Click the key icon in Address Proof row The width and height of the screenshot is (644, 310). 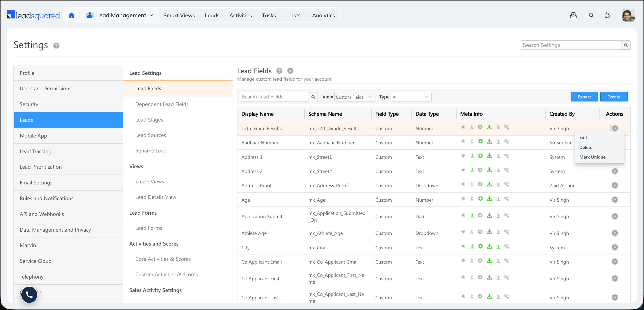(507, 184)
